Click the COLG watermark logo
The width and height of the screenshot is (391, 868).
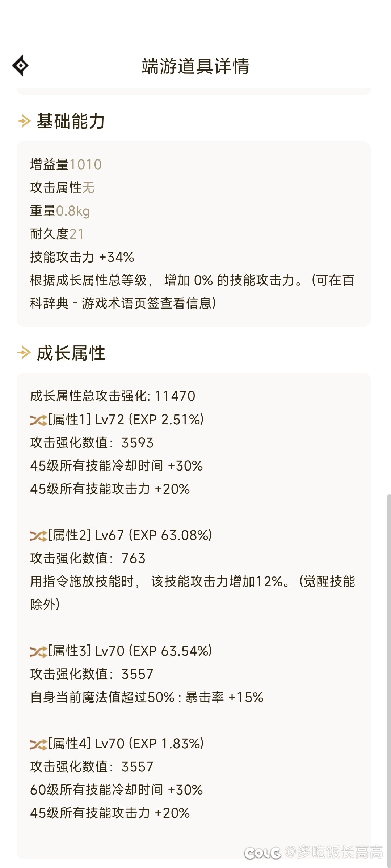(262, 853)
